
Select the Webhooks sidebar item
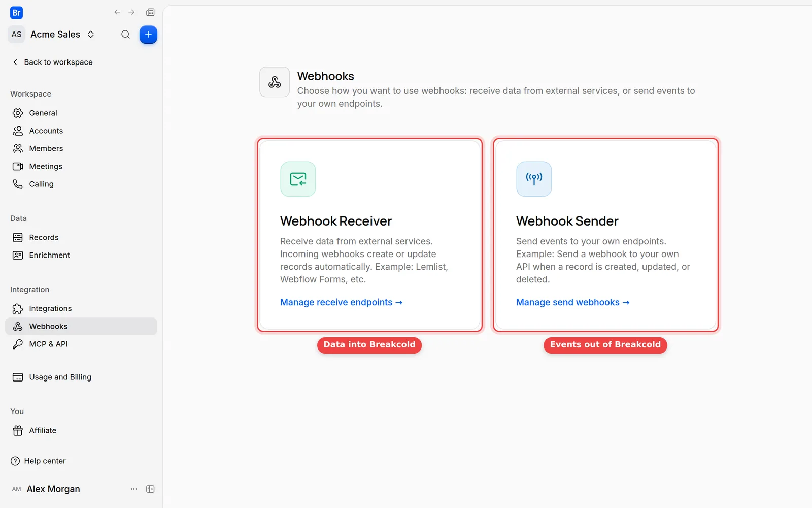coord(81,326)
